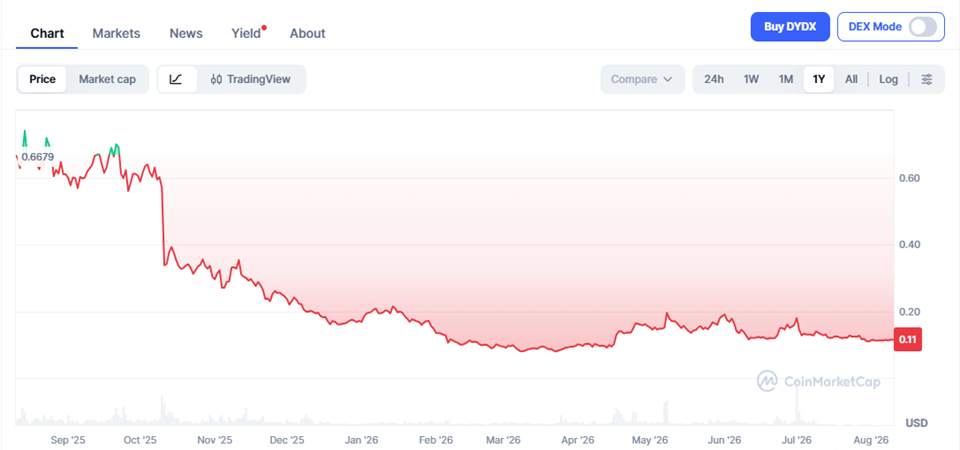Click the Buy DYDX button

click(790, 27)
